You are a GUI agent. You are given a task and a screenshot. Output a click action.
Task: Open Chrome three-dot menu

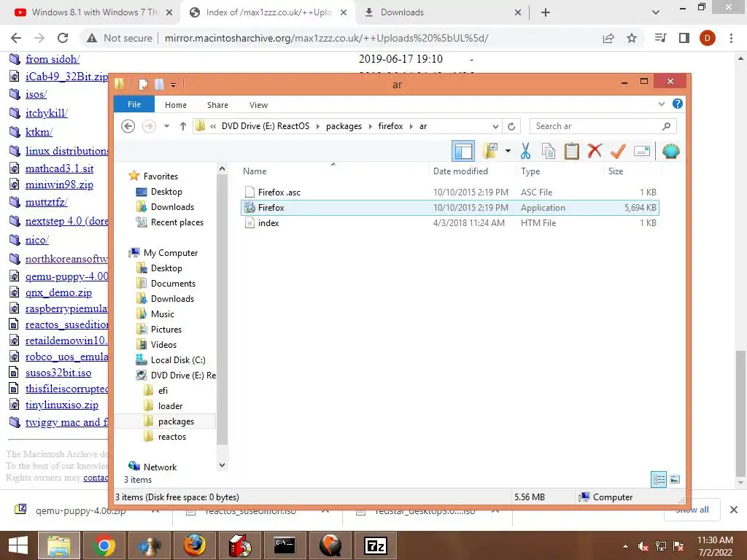point(731,38)
